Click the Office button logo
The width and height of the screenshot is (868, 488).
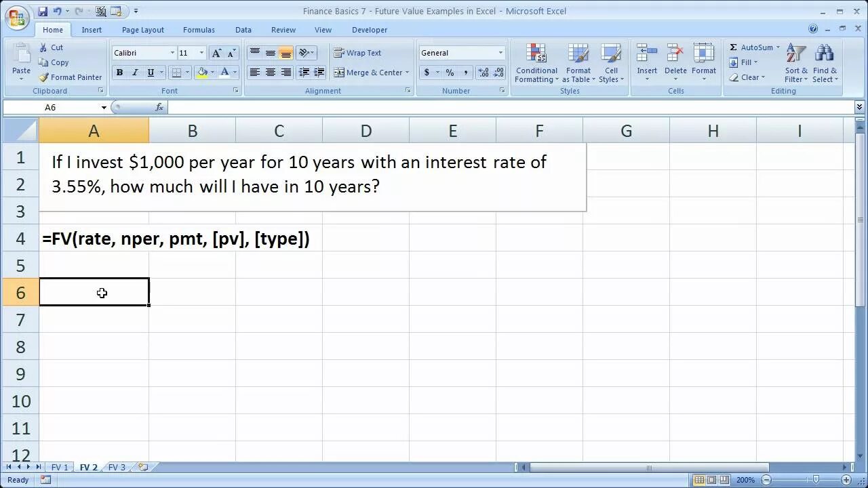18,18
